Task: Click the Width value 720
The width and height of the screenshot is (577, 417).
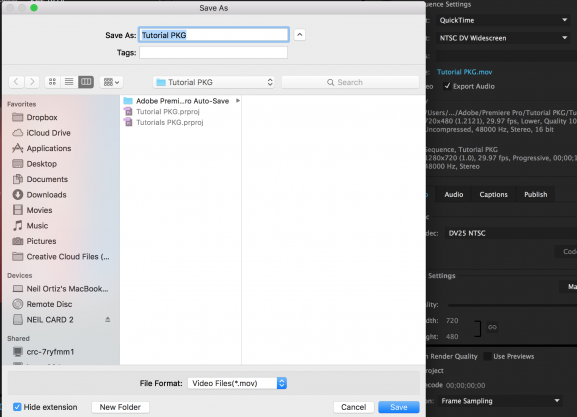Action: (452, 321)
